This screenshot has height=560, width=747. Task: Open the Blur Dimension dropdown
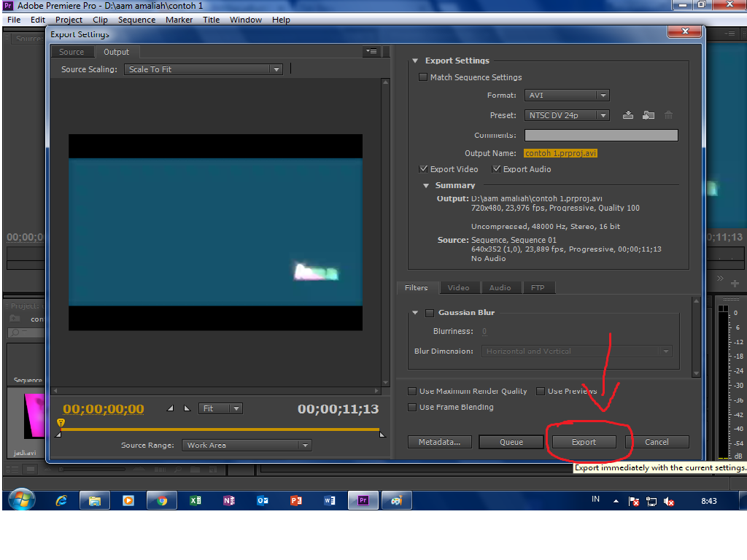pyautogui.click(x=576, y=351)
